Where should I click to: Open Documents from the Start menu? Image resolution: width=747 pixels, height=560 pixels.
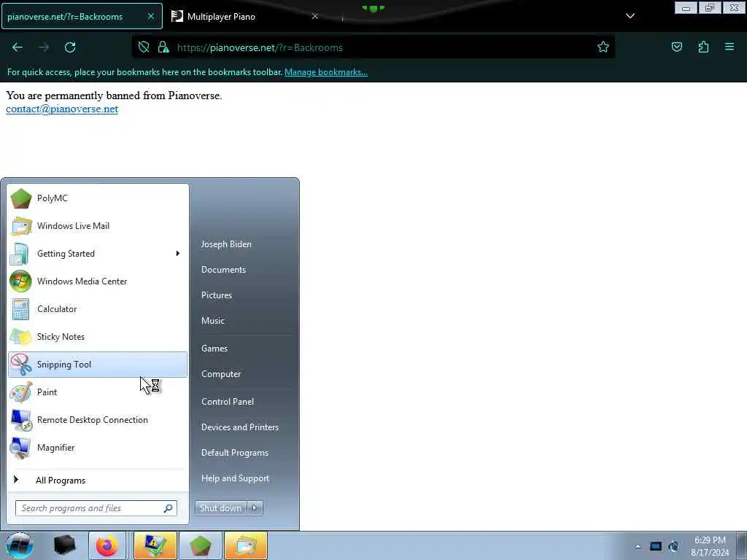point(223,270)
